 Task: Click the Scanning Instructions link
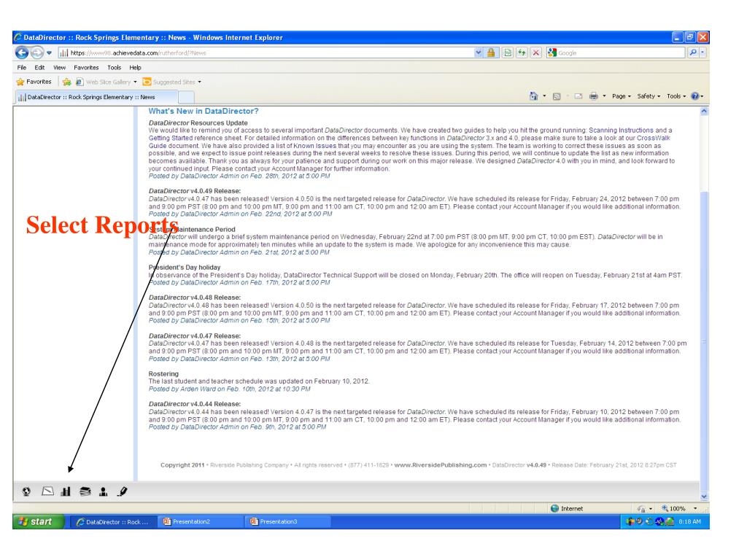click(621, 131)
